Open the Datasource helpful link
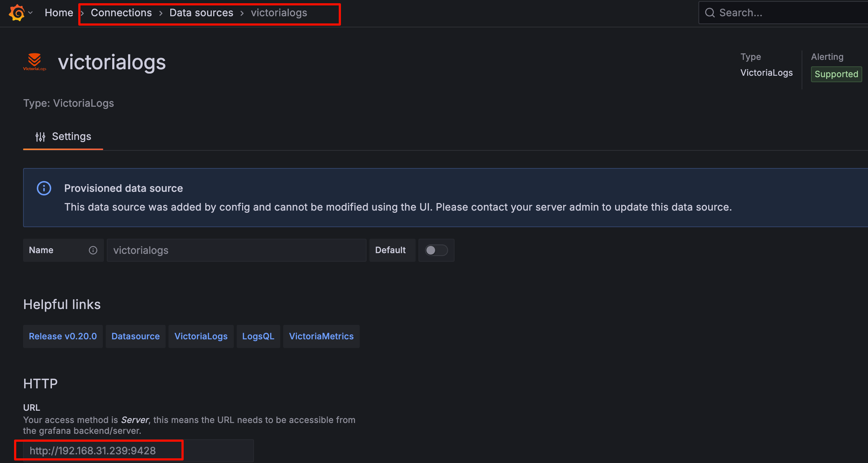Image resolution: width=868 pixels, height=463 pixels. coord(135,336)
